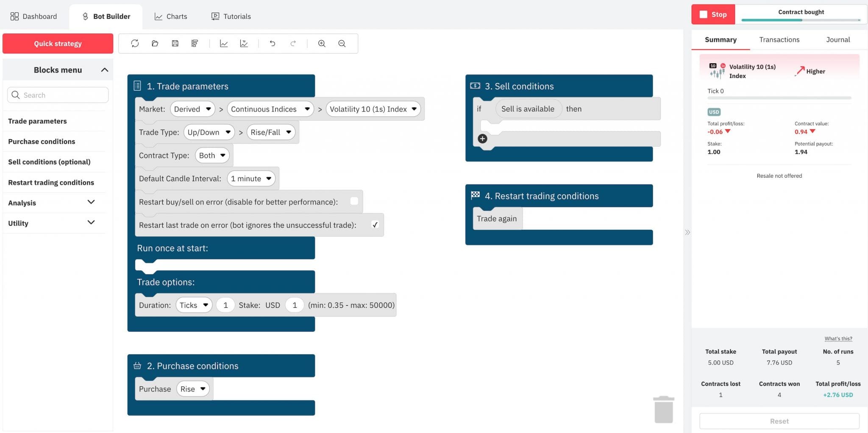The height and width of the screenshot is (433, 868).
Task: Click the search magnifier icon in Blocks menu
Action: (16, 95)
